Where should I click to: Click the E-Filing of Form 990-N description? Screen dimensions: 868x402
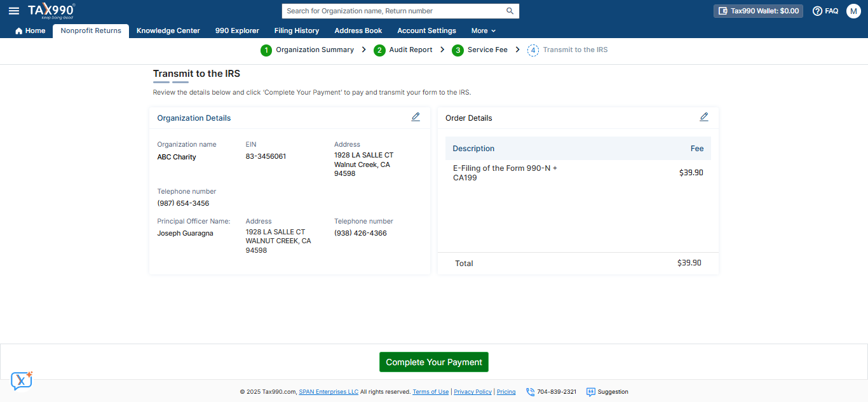point(505,173)
